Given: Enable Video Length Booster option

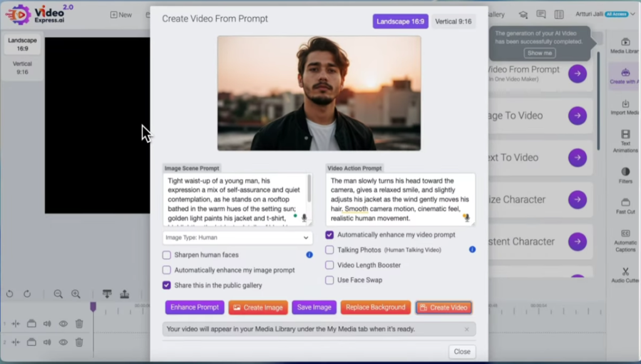Looking at the screenshot, I should (x=329, y=265).
